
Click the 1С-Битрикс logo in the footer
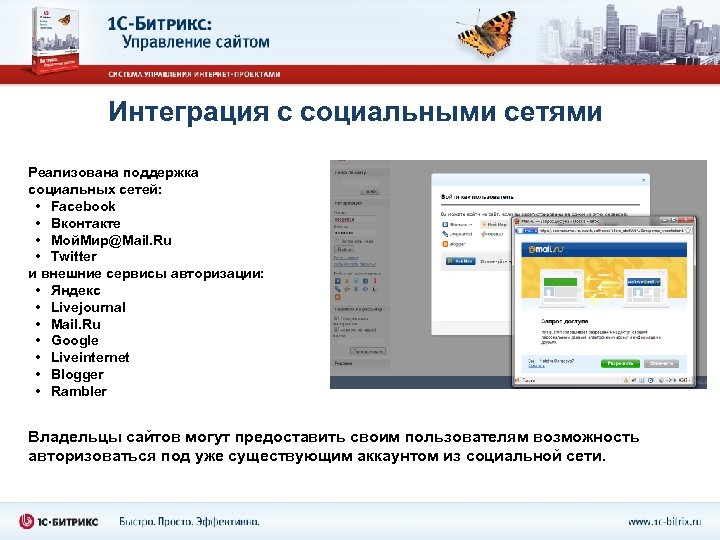pos(58,522)
